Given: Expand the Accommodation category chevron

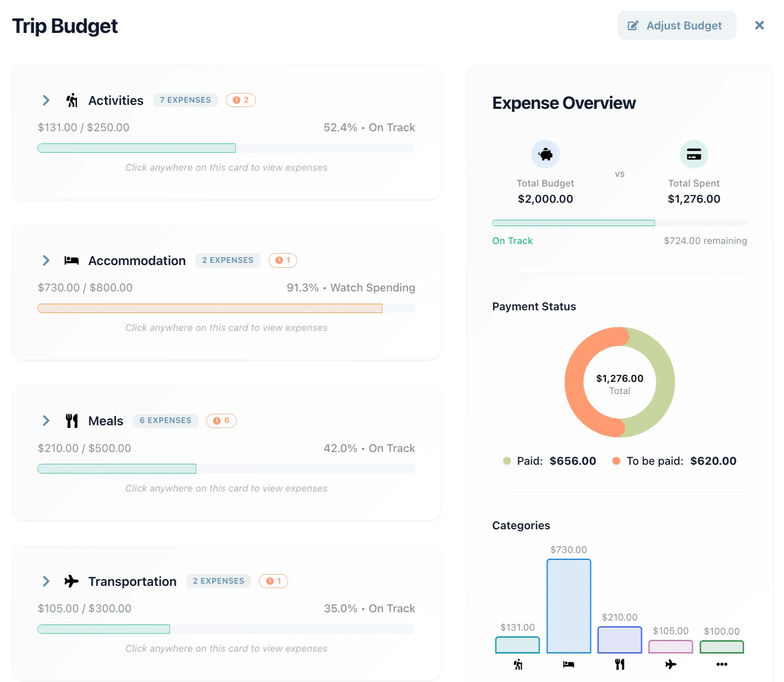Looking at the screenshot, I should point(46,261).
